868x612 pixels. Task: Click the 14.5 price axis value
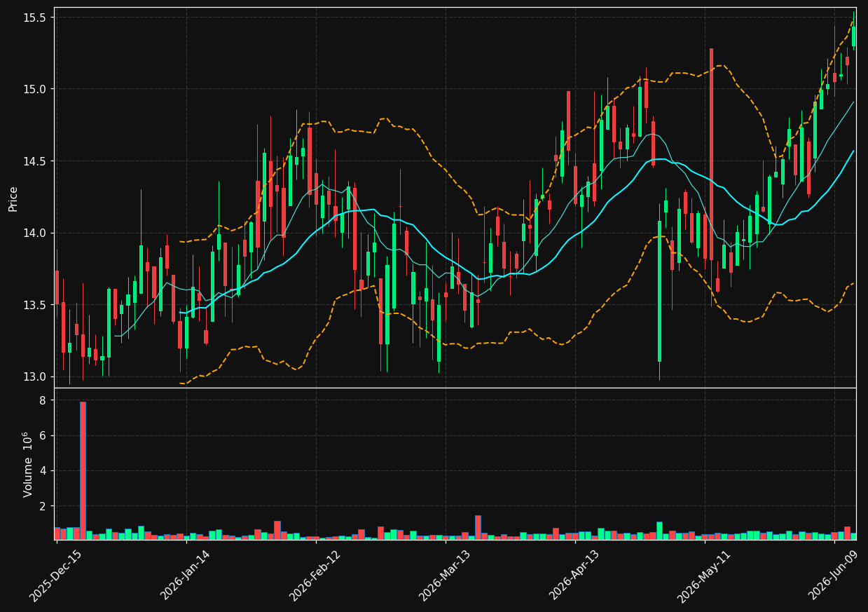tap(35, 161)
